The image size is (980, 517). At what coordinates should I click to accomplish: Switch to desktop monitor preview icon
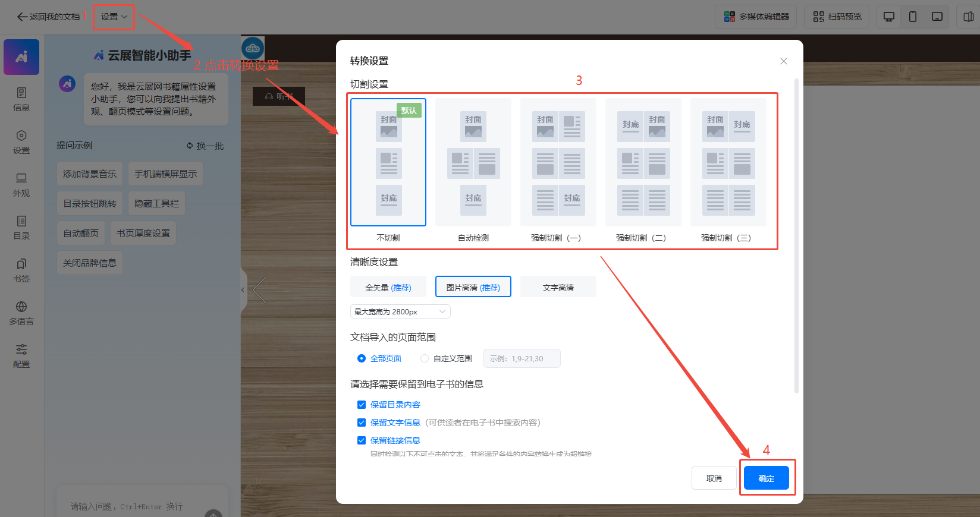pyautogui.click(x=889, y=17)
